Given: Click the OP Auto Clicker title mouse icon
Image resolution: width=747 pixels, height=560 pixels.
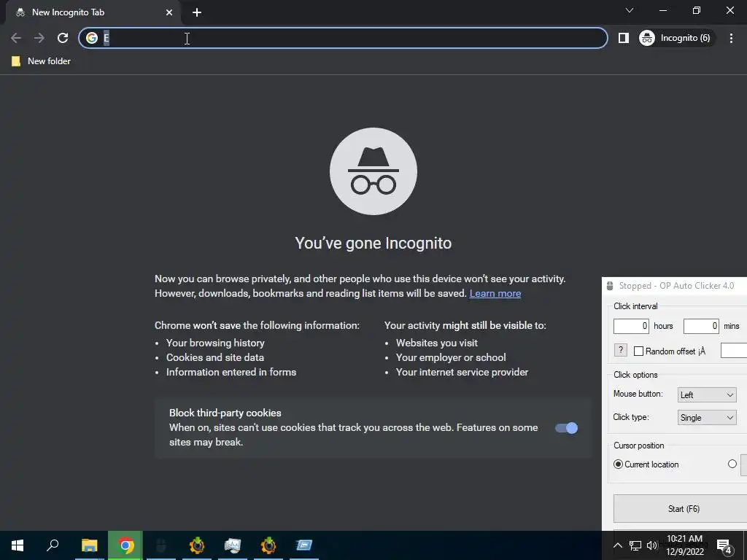Looking at the screenshot, I should click(610, 286).
